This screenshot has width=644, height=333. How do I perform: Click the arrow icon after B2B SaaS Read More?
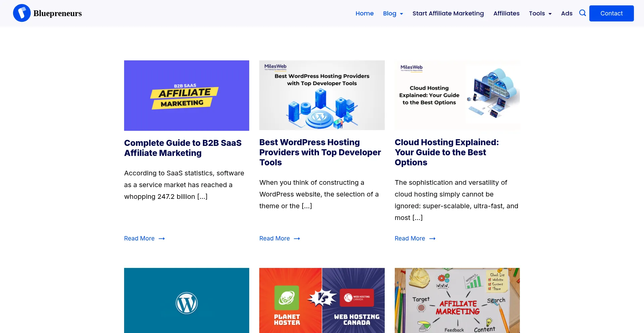pos(162,238)
